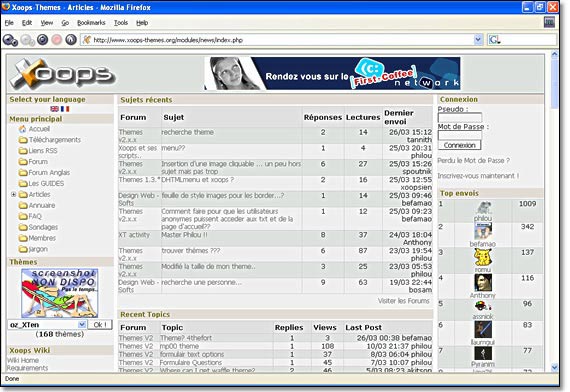The image size is (570, 392).
Task: Open the 'Formulaire Questions' topic
Action: pos(190,363)
